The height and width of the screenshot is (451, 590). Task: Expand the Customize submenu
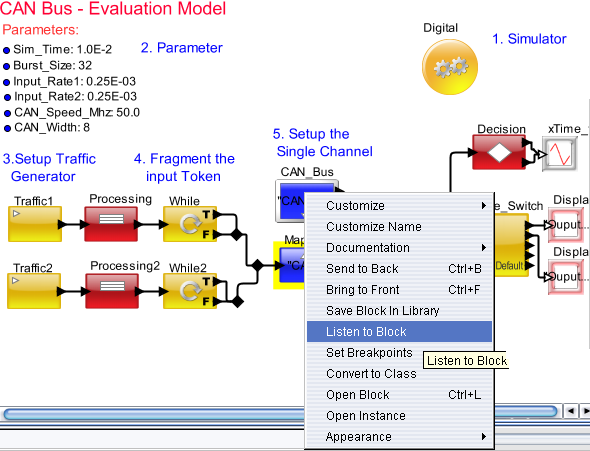coord(399,206)
